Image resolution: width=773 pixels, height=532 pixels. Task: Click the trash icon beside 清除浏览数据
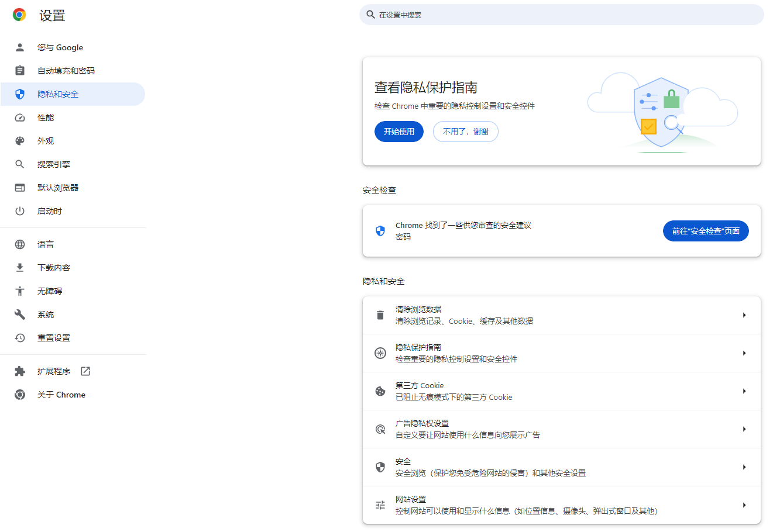(380, 315)
